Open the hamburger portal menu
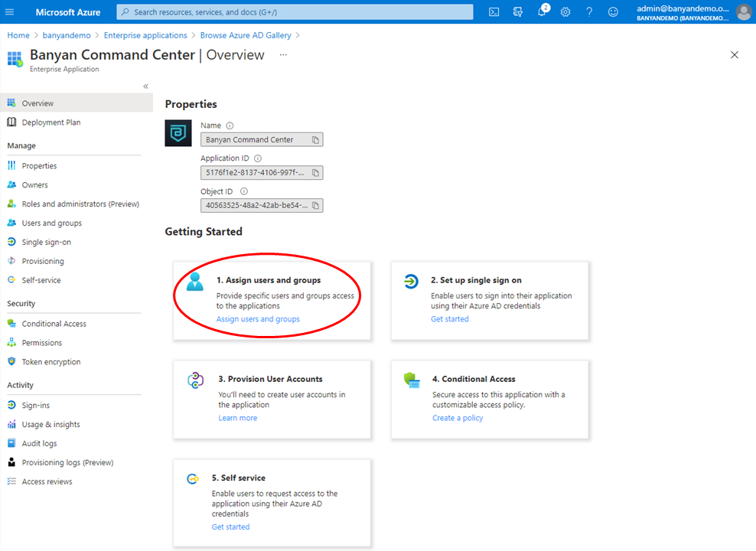 pyautogui.click(x=11, y=12)
